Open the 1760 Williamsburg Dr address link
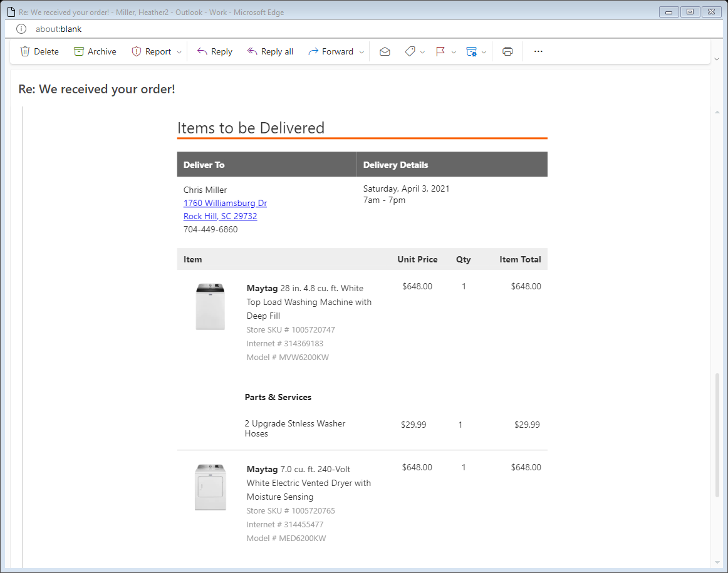Screen dimensions: 728x573 pos(225,203)
